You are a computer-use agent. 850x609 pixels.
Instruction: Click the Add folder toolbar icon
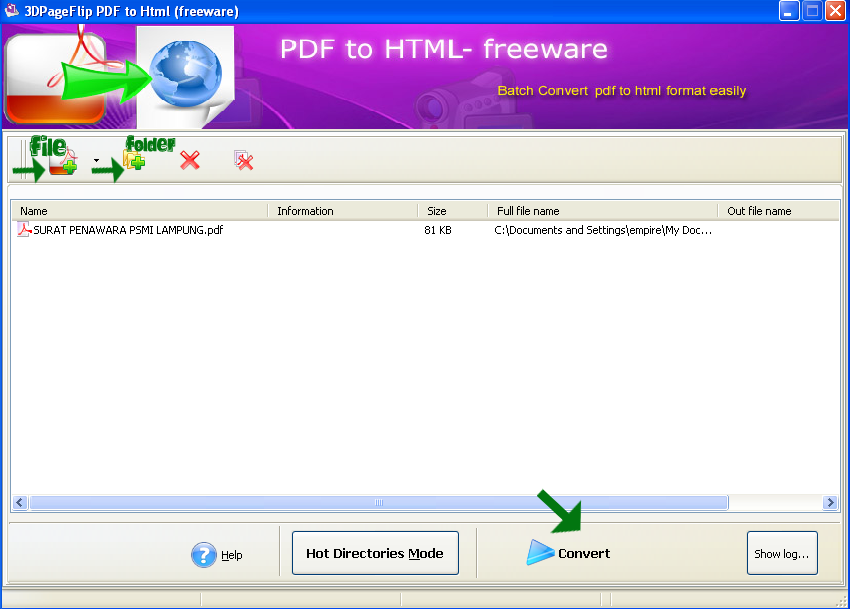click(134, 160)
